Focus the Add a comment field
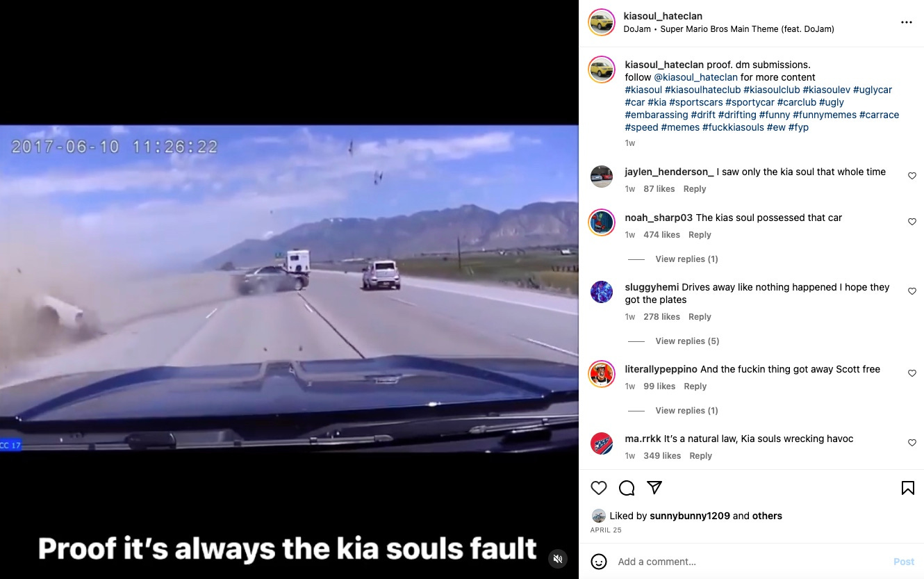The image size is (924, 579). [750, 562]
